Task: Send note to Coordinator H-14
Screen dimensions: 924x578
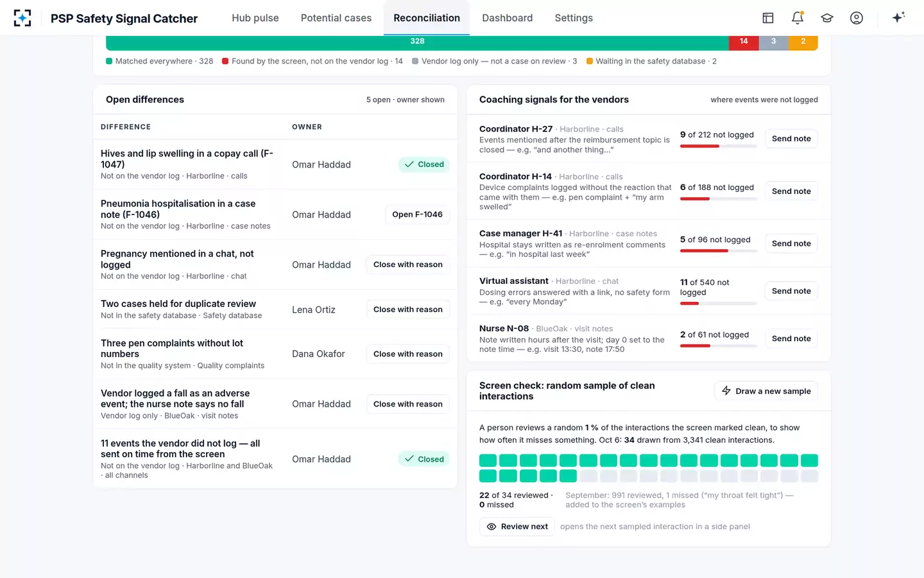Action: coord(791,191)
